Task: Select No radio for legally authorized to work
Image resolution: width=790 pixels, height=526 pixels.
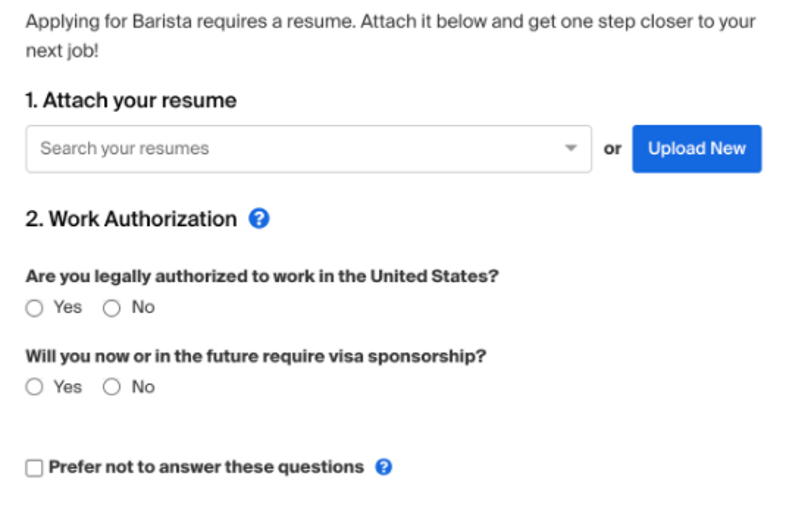Action: (112, 308)
